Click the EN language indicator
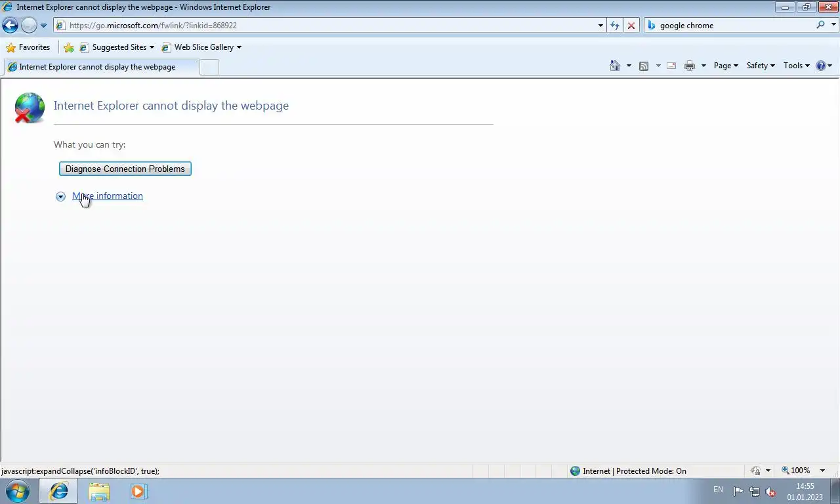The image size is (840, 504). (718, 490)
